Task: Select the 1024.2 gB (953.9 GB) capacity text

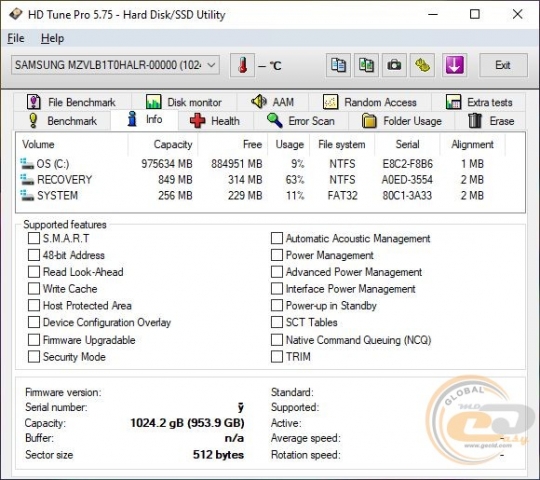Action: tap(187, 422)
